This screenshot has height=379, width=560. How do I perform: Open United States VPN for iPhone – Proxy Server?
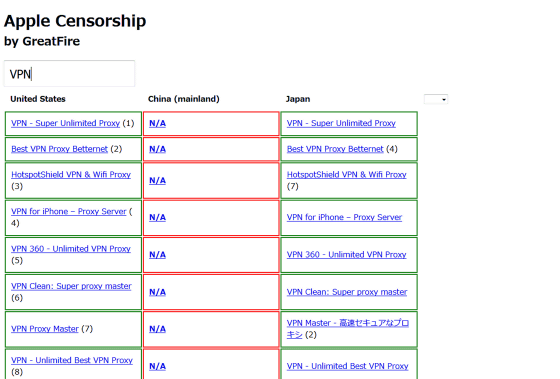coord(69,211)
